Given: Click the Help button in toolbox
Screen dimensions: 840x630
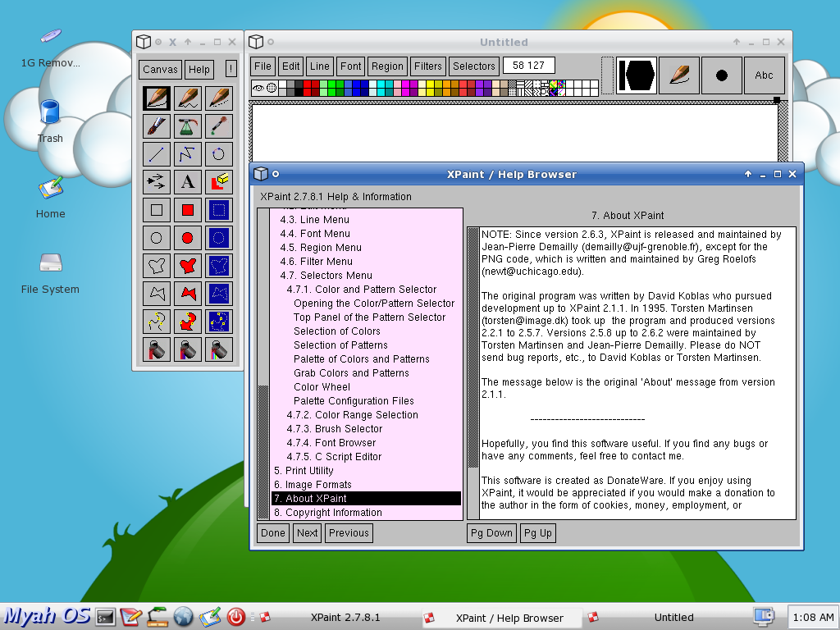Looking at the screenshot, I should click(x=199, y=69).
